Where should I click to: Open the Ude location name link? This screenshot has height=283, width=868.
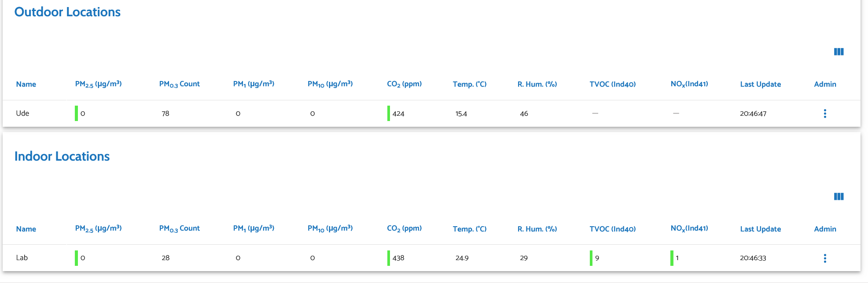(x=22, y=113)
